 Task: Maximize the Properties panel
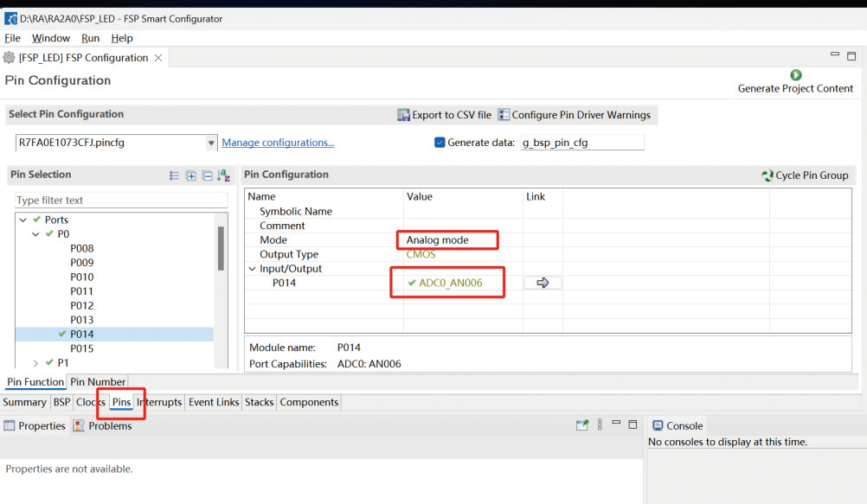[633, 424]
